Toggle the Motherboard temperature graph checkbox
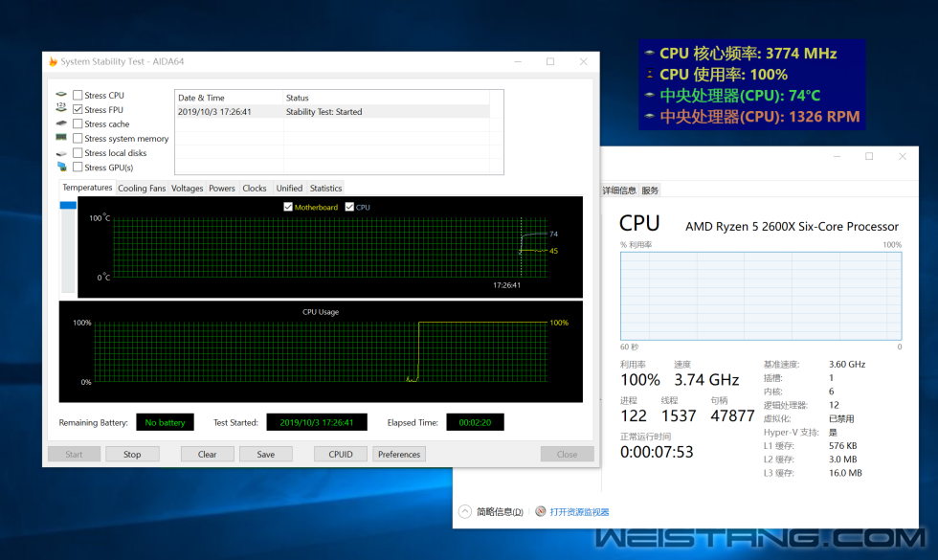The width and height of the screenshot is (938, 560). coord(288,207)
